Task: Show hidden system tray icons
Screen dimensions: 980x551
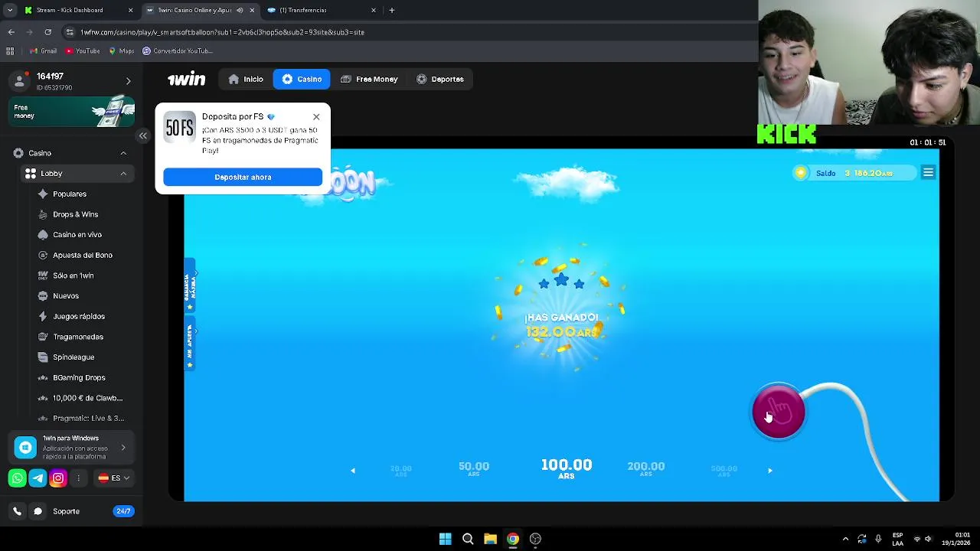Action: point(845,539)
